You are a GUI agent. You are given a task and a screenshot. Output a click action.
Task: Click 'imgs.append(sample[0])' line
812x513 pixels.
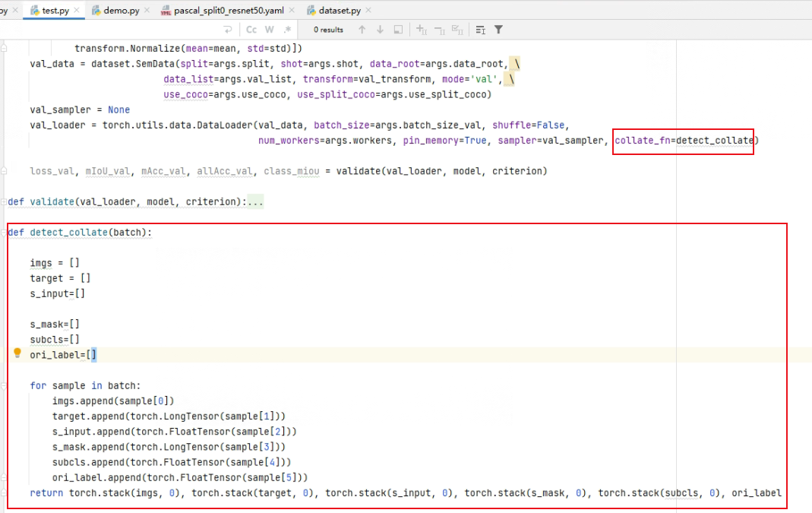113,401
